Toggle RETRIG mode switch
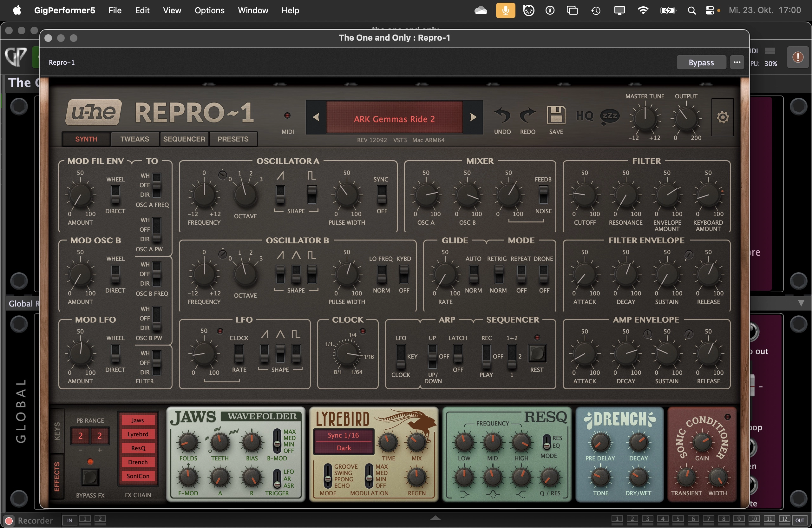Viewport: 812px width, 528px height. coord(499,274)
